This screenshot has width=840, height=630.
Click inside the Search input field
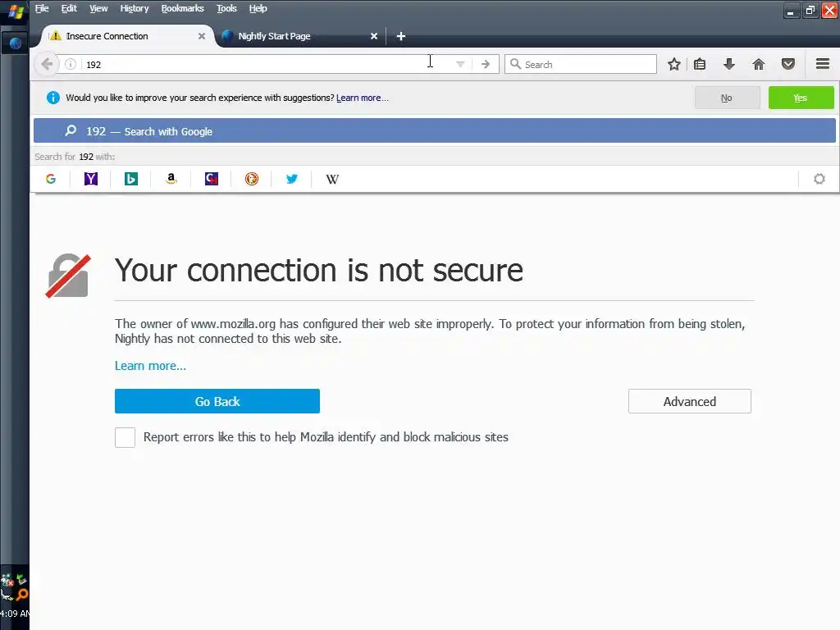point(587,64)
